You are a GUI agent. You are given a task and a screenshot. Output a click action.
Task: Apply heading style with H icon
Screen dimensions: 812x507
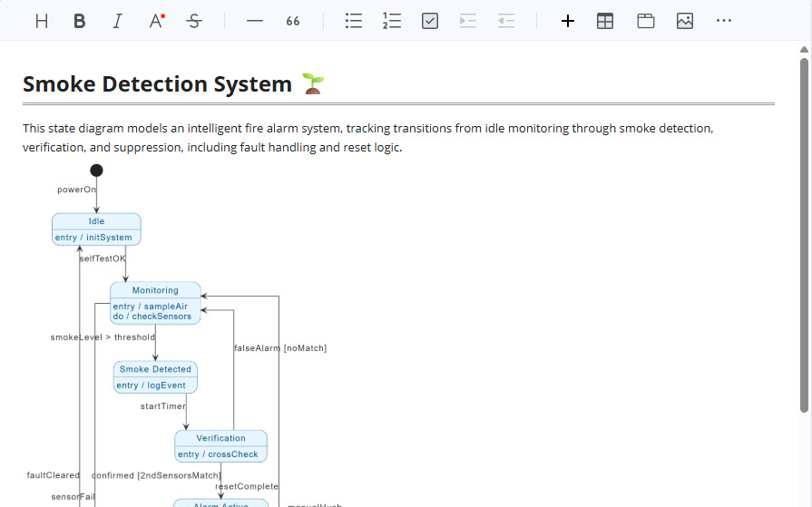[42, 21]
